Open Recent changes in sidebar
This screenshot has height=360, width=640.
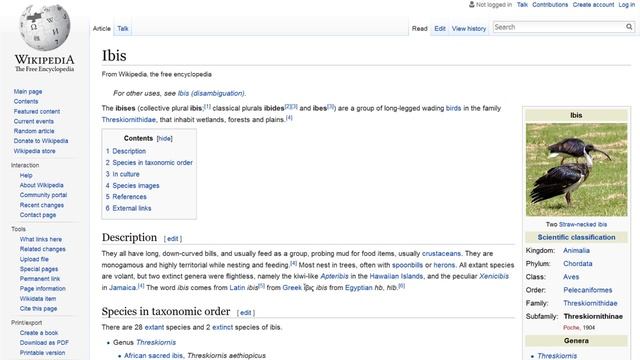click(42, 205)
